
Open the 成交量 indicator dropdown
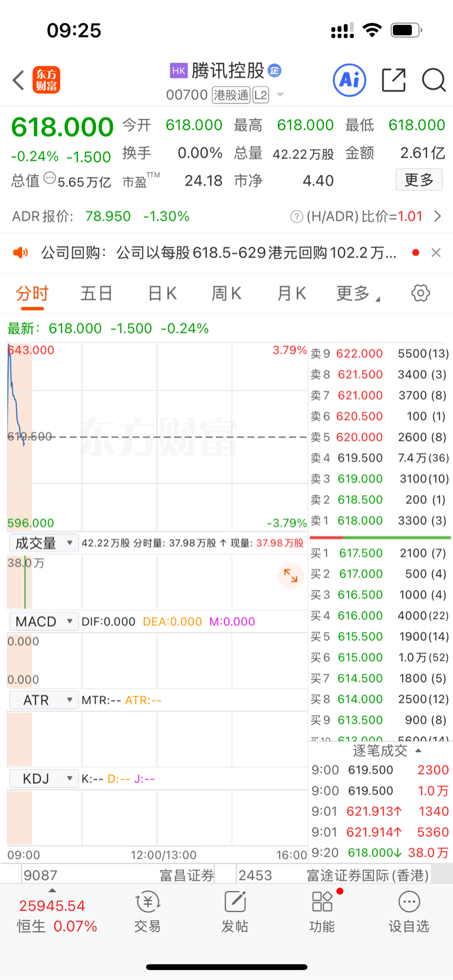[44, 543]
